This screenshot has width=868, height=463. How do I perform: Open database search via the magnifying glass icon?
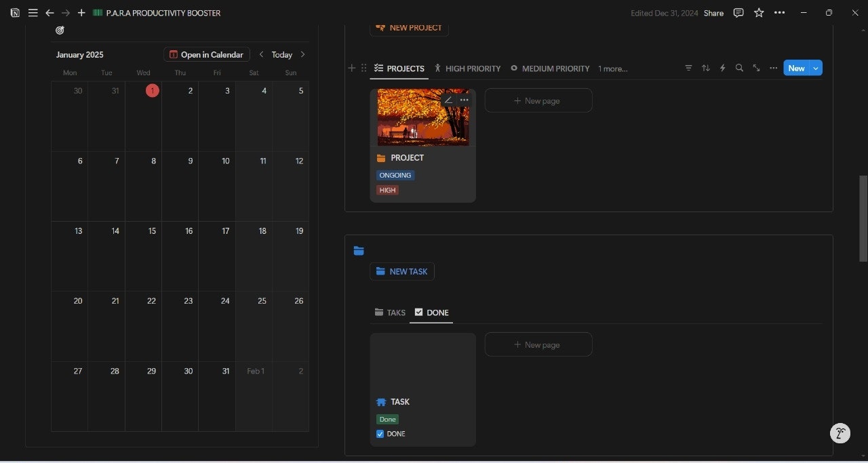tap(739, 68)
